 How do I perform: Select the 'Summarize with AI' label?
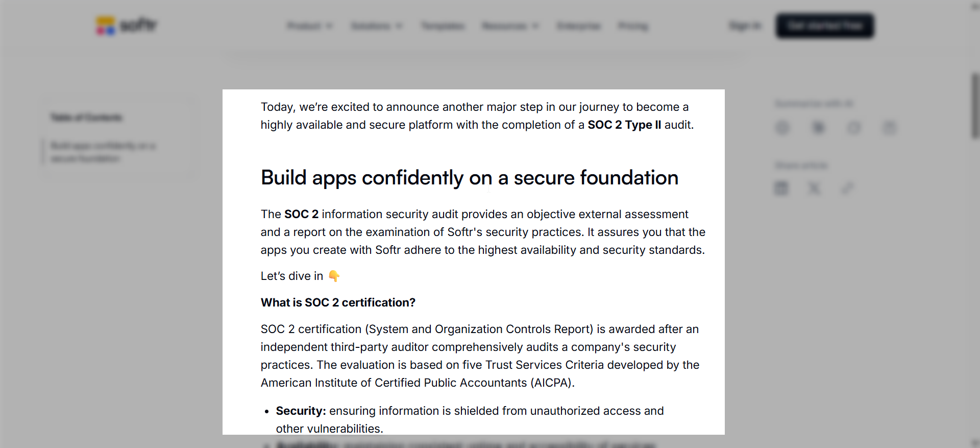point(814,104)
